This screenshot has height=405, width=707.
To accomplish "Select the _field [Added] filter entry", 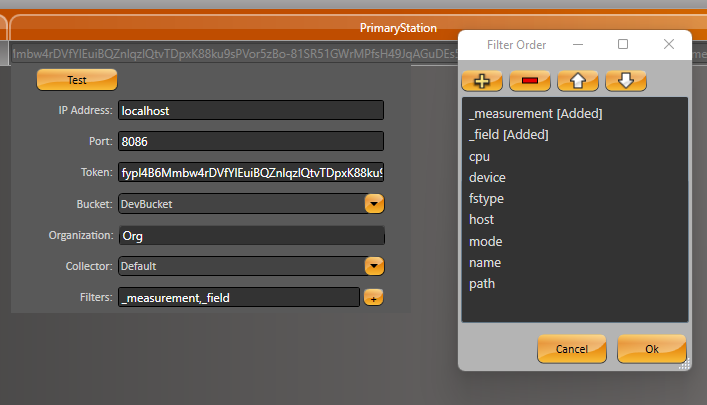I will [508, 135].
